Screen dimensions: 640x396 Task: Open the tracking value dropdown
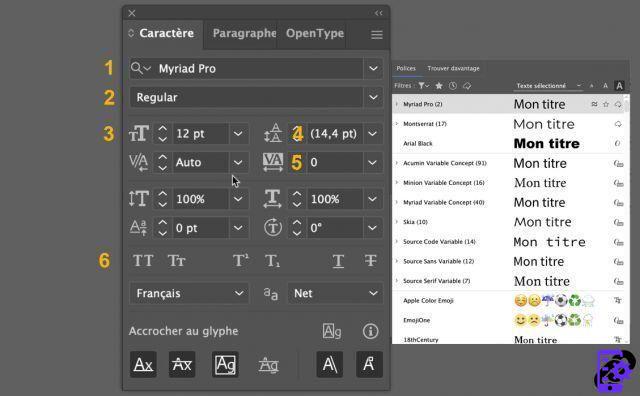tap(372, 162)
